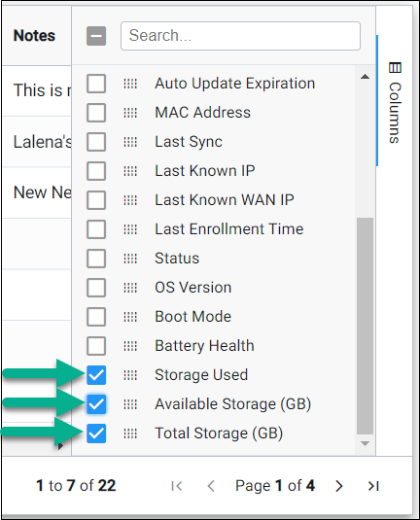The image size is (420, 520).
Task: Click the column list vertical scrollbar thumb
Action: pyautogui.click(x=365, y=326)
